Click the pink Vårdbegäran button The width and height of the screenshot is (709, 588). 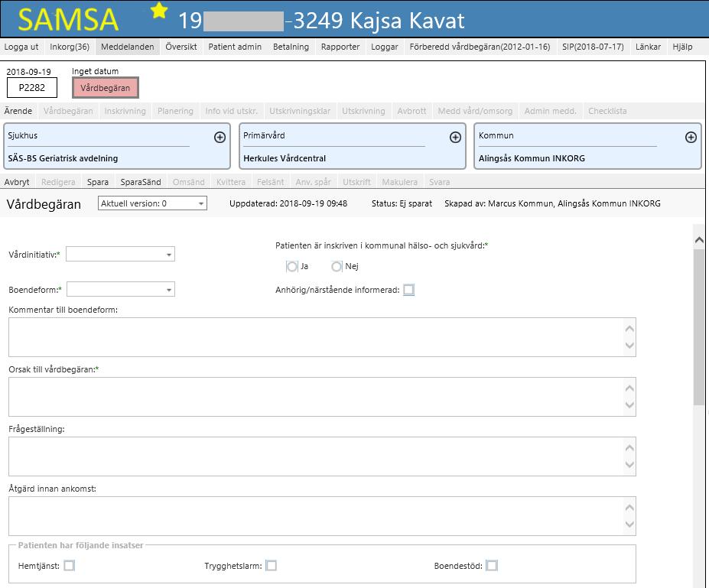106,88
